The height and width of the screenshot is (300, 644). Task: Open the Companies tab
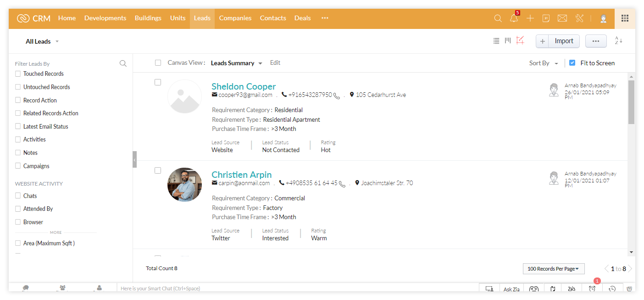click(x=235, y=18)
